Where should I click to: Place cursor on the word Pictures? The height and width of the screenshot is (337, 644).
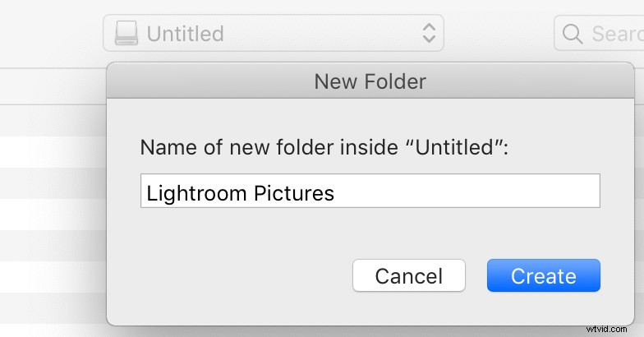pos(294,193)
